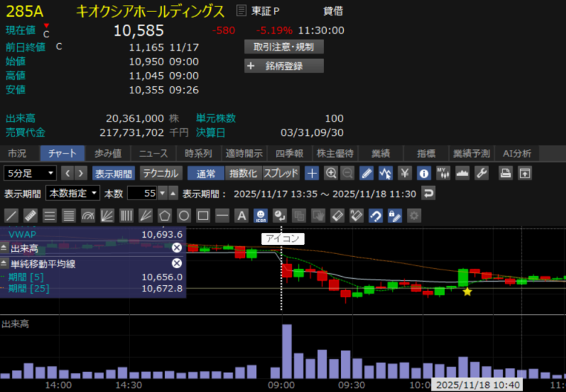Toggle the 通常 display mode
The height and width of the screenshot is (392, 566).
206,173
